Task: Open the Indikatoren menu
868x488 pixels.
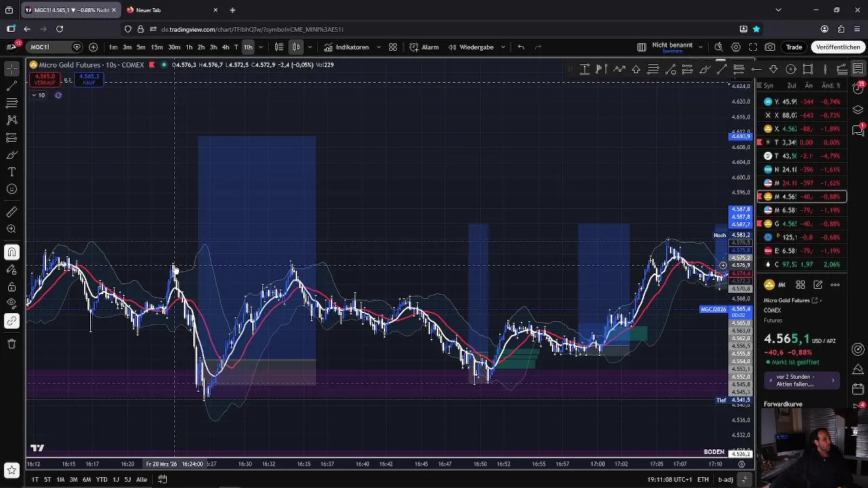Action: click(347, 47)
